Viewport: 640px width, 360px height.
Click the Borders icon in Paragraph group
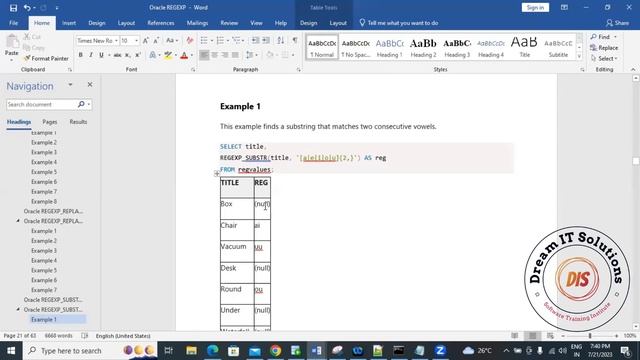[285, 55]
